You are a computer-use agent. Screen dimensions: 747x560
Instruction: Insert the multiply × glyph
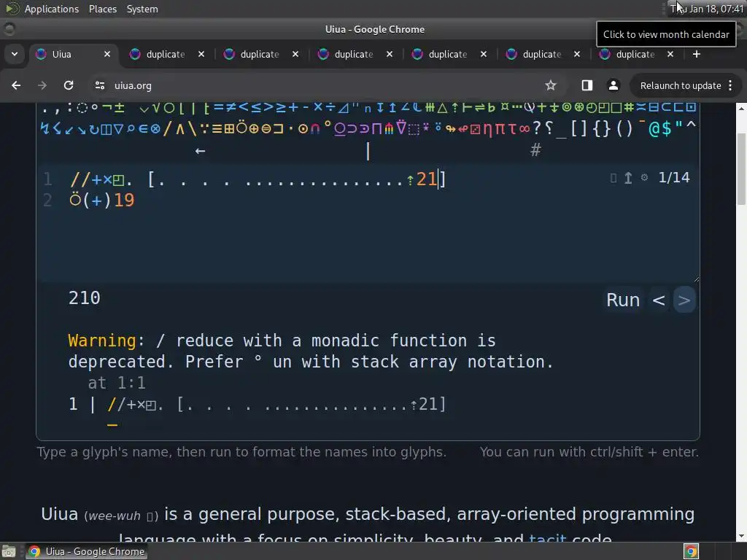coord(318,107)
